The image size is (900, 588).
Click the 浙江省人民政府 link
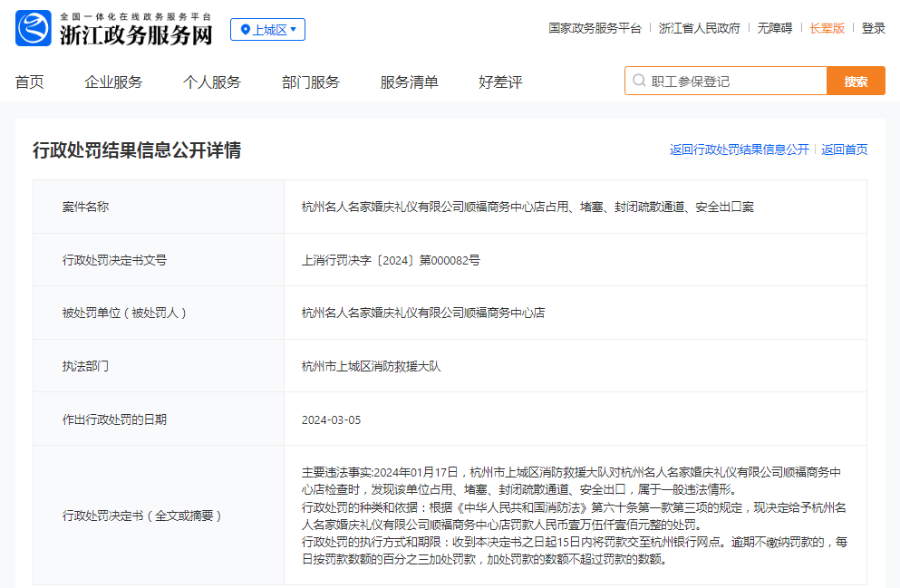click(x=699, y=28)
